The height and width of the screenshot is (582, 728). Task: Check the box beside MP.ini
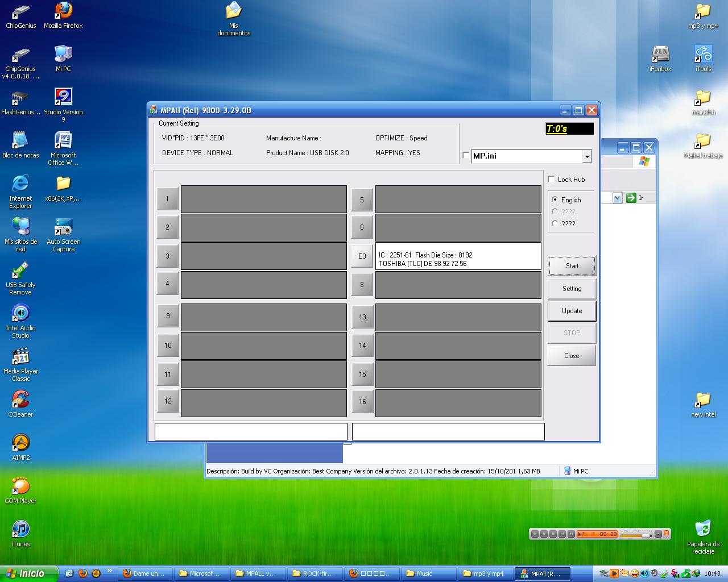(466, 155)
